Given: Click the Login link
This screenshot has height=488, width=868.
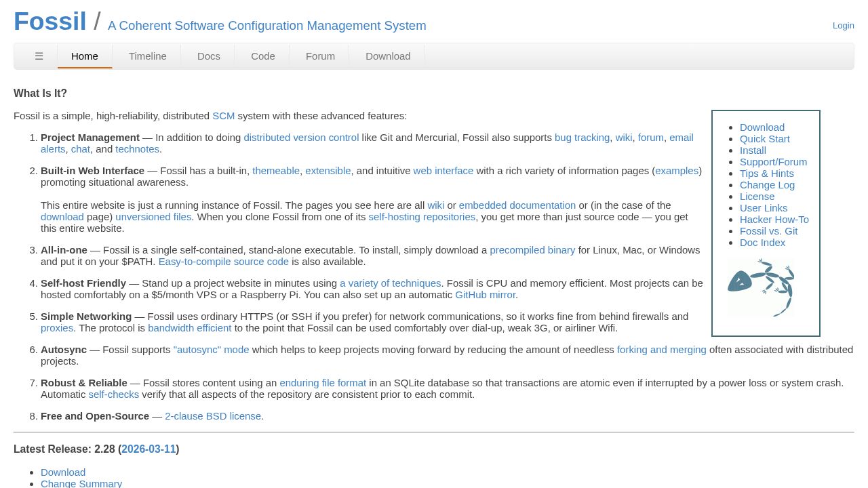Looking at the screenshot, I should pyautogui.click(x=844, y=25).
